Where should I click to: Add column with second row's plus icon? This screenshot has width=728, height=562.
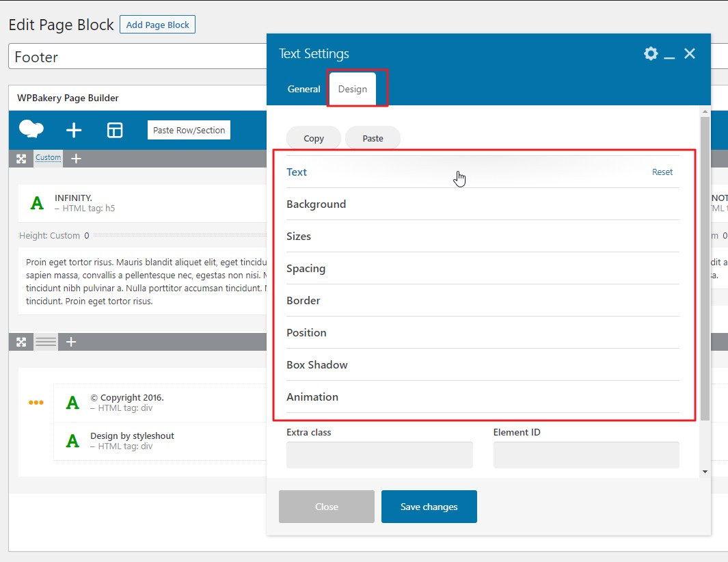pyautogui.click(x=71, y=343)
